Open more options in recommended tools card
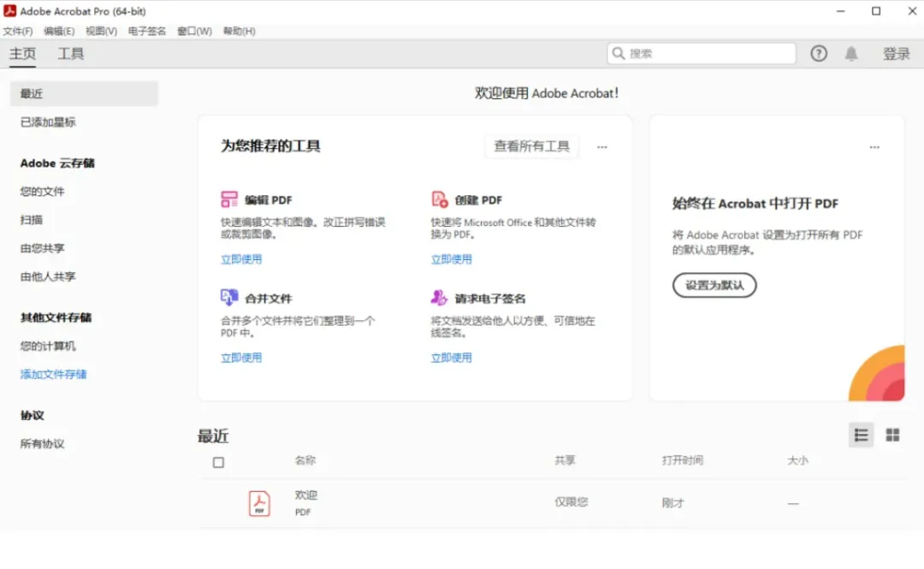Image resolution: width=924 pixels, height=569 pixels. point(601,147)
